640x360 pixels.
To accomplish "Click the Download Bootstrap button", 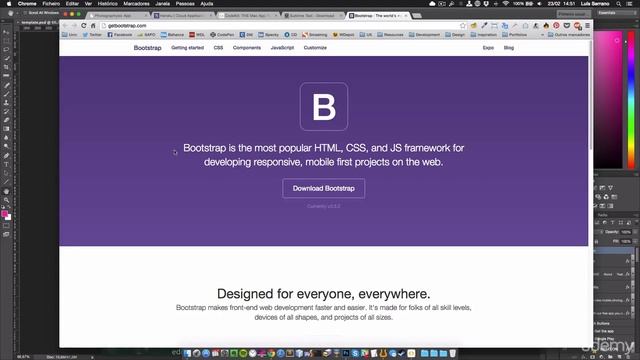I will [323, 188].
